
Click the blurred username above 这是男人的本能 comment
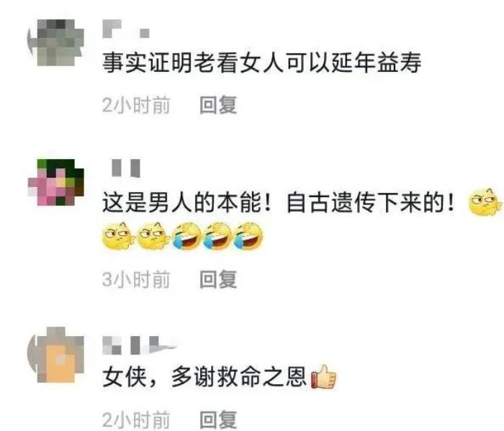coord(126,168)
